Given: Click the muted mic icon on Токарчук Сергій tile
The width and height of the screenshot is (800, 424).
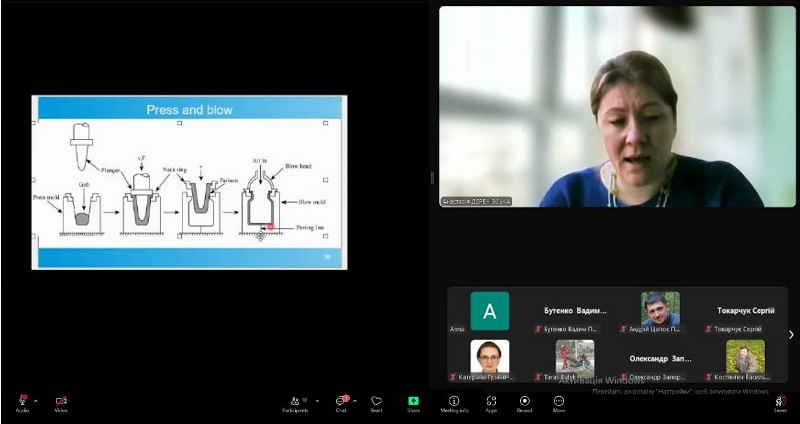Looking at the screenshot, I should tap(708, 329).
